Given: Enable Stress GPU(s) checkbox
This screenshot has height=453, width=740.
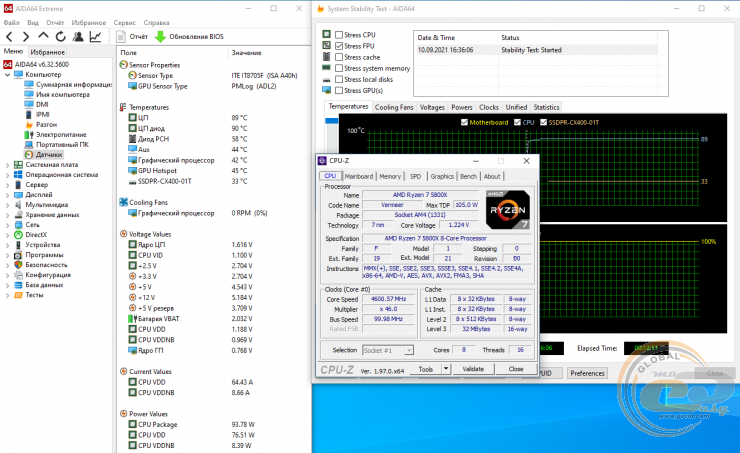Looking at the screenshot, I should pyautogui.click(x=339, y=91).
